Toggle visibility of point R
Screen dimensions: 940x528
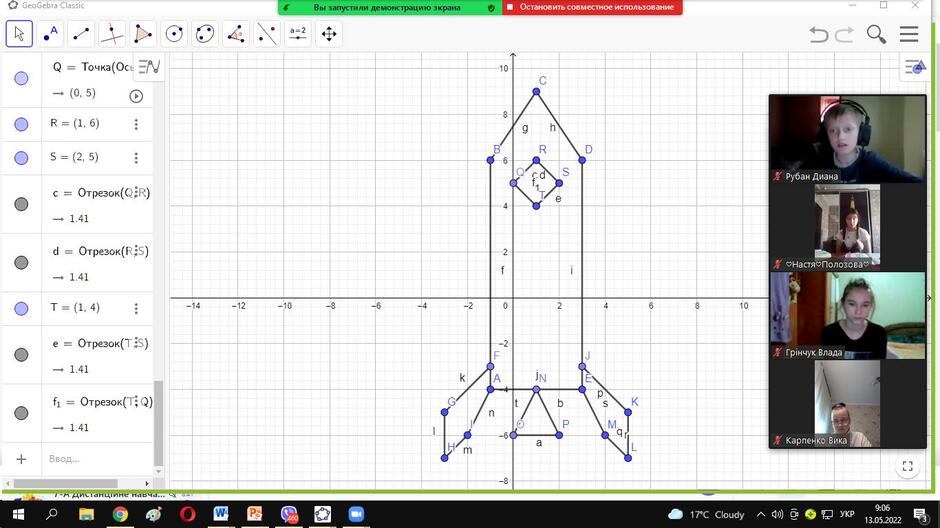point(21,124)
